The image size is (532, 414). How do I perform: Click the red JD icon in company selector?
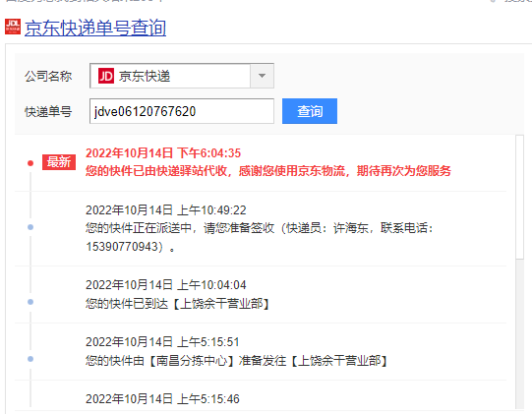tap(106, 76)
